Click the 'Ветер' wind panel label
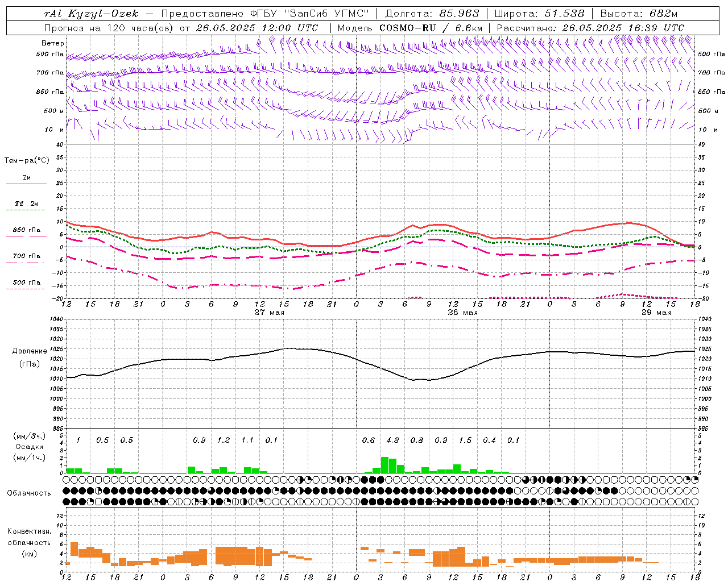The image size is (728, 582). click(53, 43)
